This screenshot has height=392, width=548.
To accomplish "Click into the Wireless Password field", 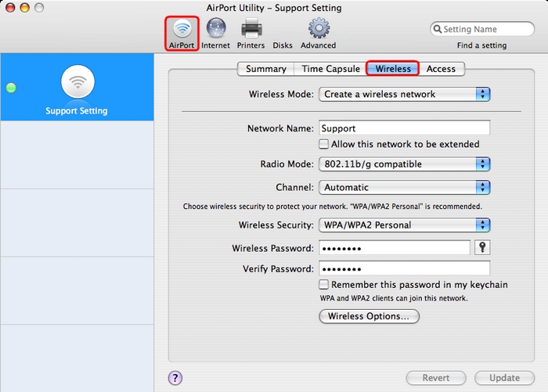I will [x=395, y=248].
